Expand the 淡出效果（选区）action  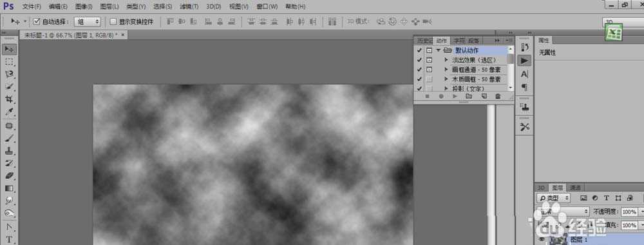pos(446,60)
